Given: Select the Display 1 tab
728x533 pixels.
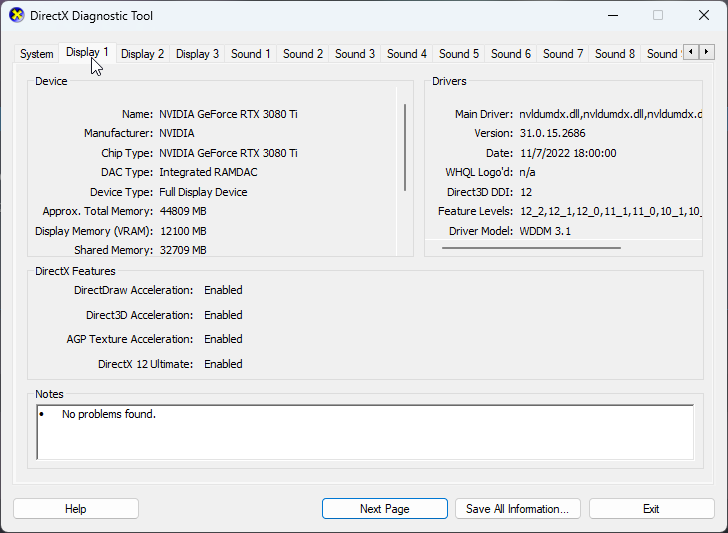Looking at the screenshot, I should 87,52.
